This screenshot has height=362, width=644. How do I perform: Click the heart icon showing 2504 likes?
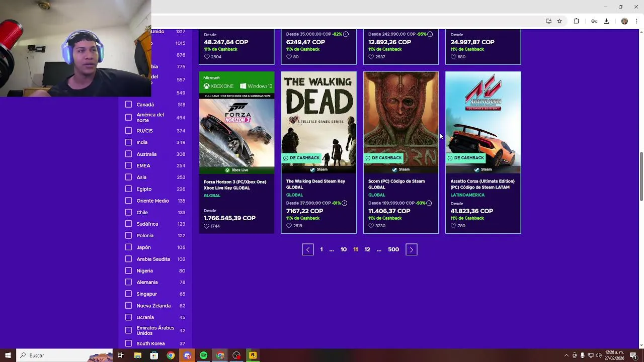click(206, 57)
